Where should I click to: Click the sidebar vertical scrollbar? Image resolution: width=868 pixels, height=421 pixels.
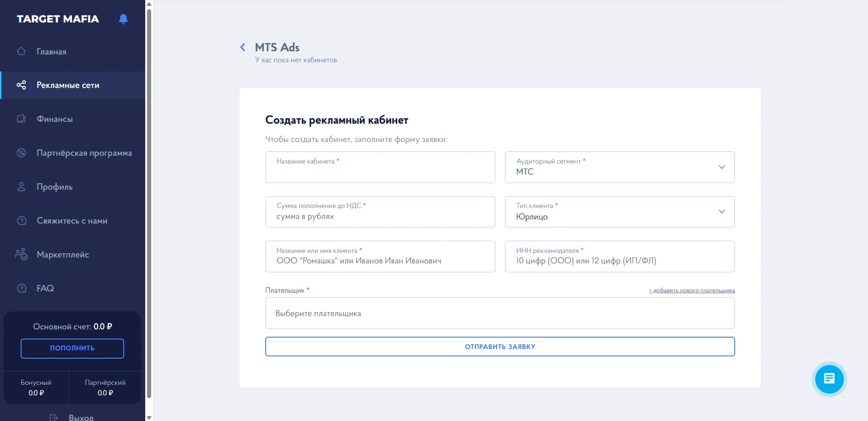coord(149,204)
